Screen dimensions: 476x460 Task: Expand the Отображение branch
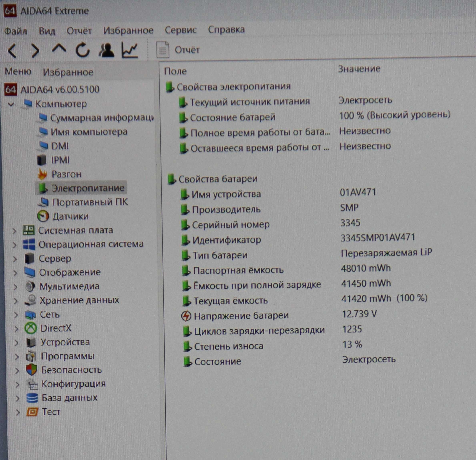click(15, 273)
